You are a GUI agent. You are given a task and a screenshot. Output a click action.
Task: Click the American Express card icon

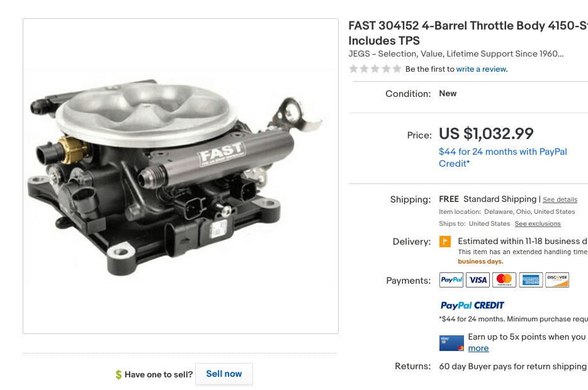click(531, 280)
